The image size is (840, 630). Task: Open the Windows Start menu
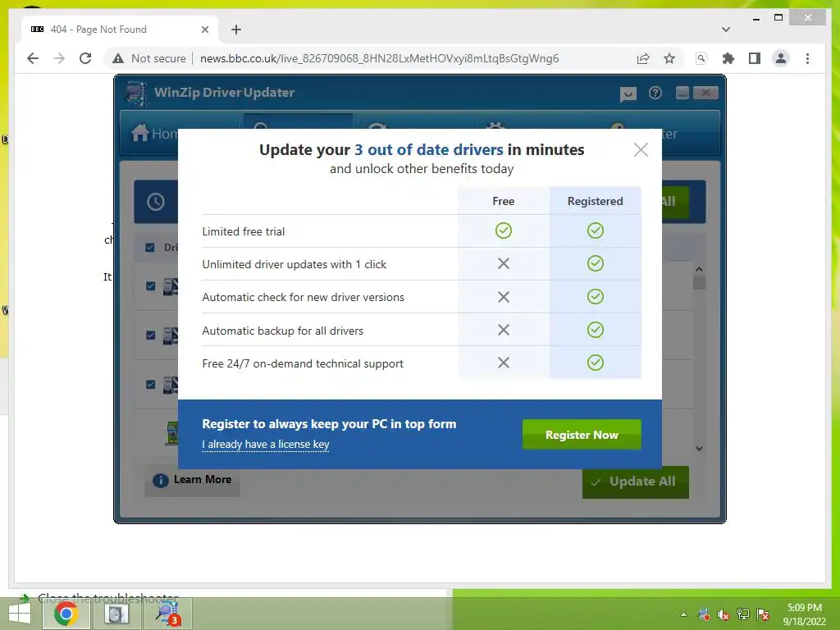[x=20, y=614]
